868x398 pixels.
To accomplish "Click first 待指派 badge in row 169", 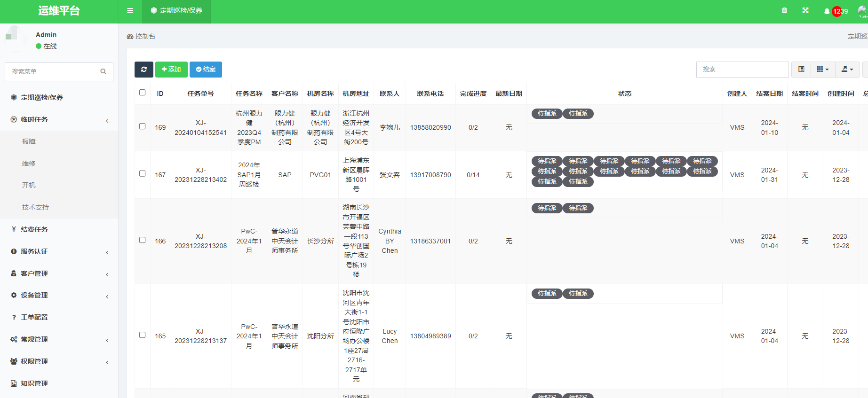I will [547, 114].
